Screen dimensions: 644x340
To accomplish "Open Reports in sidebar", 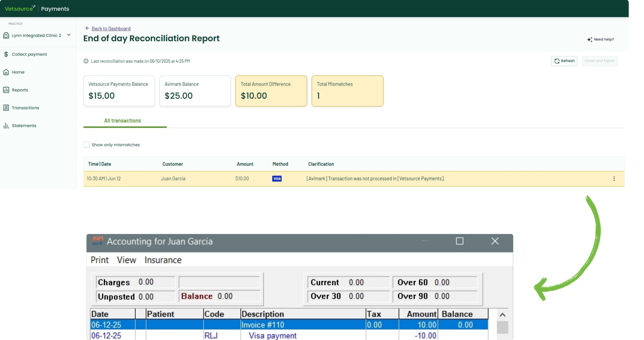I will [x=20, y=90].
